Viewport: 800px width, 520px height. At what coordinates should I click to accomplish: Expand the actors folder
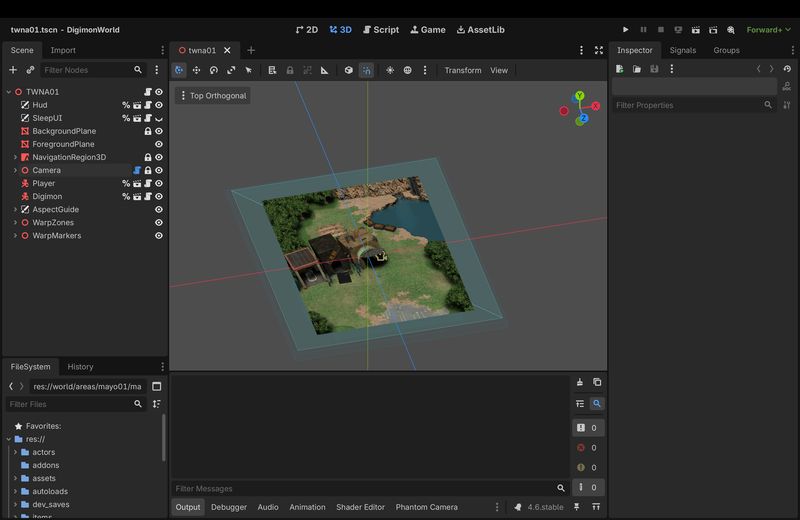point(15,452)
